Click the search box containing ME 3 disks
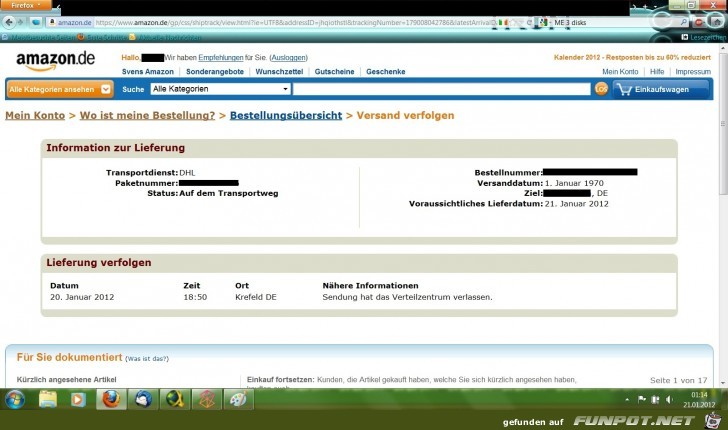 [x=613, y=22]
